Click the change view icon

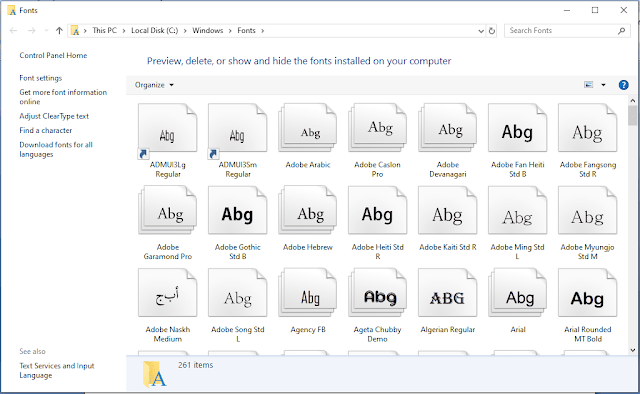(x=589, y=85)
